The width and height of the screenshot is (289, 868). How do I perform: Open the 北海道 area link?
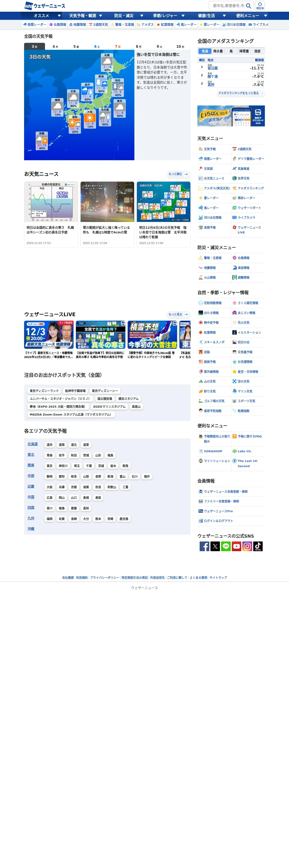click(x=33, y=444)
